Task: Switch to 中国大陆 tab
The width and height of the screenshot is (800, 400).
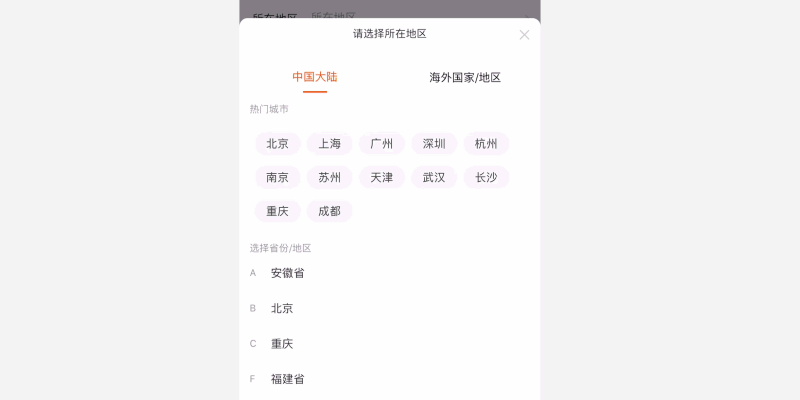Action: (x=314, y=77)
